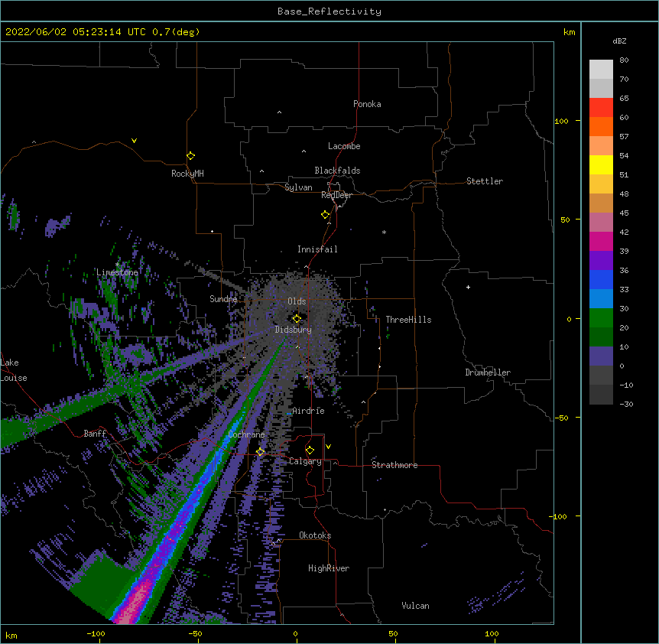The image size is (659, 644).
Task: Click the Stettler town label
Action: 485,181
